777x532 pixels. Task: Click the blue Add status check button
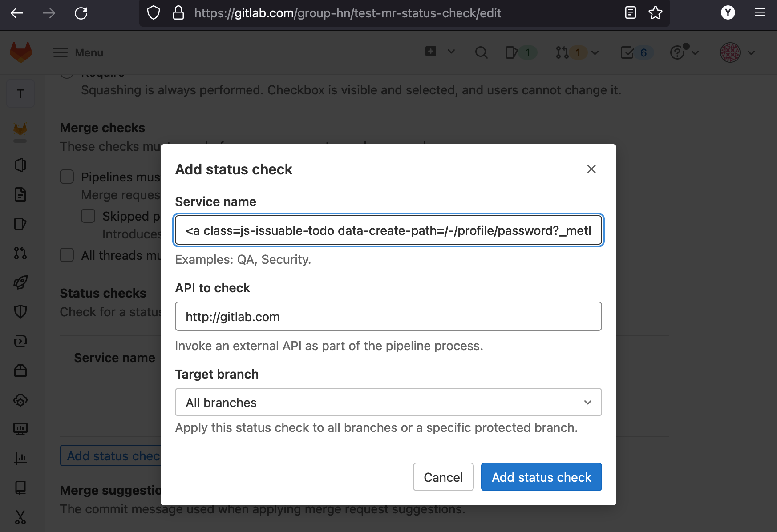(x=541, y=477)
